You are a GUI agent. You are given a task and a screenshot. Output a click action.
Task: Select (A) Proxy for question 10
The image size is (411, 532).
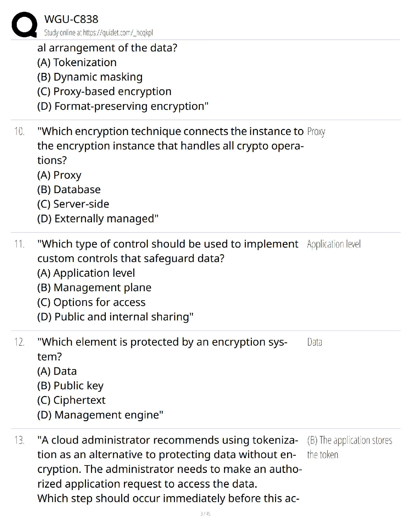tap(59, 175)
